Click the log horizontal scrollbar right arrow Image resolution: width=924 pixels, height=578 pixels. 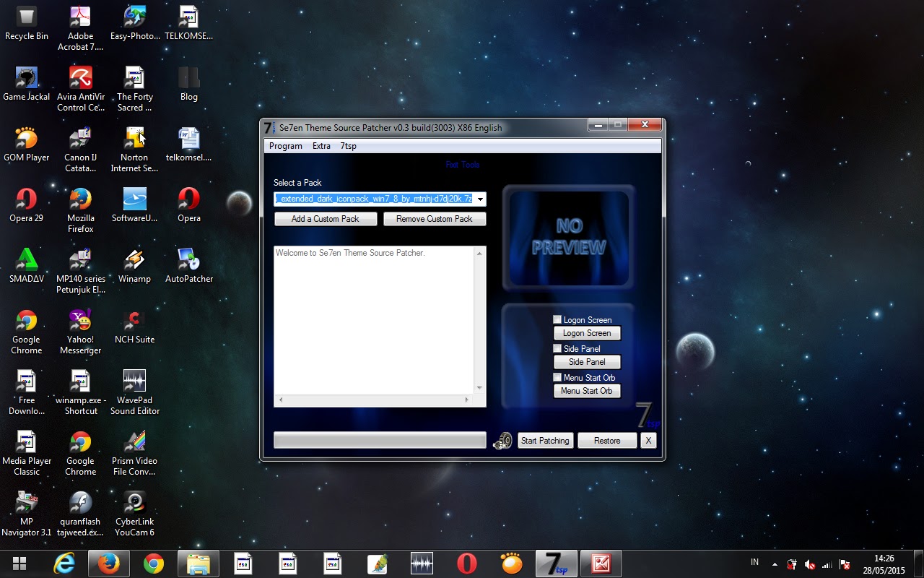[x=467, y=400]
